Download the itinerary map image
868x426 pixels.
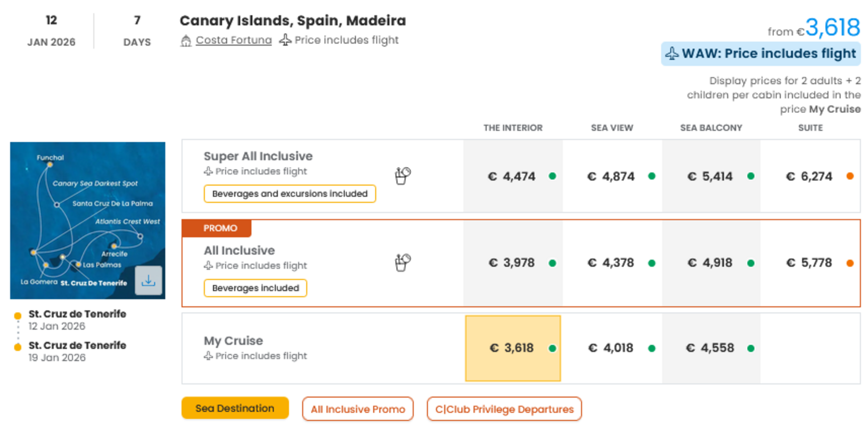[149, 280]
